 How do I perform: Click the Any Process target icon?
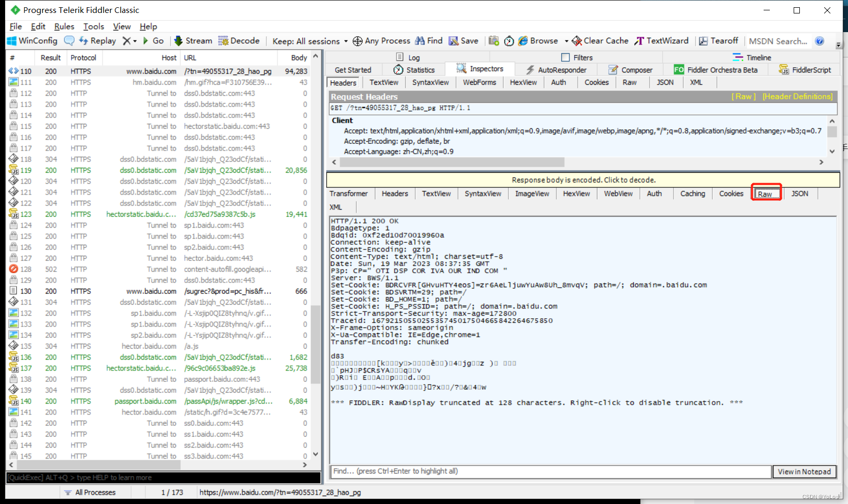(x=357, y=41)
